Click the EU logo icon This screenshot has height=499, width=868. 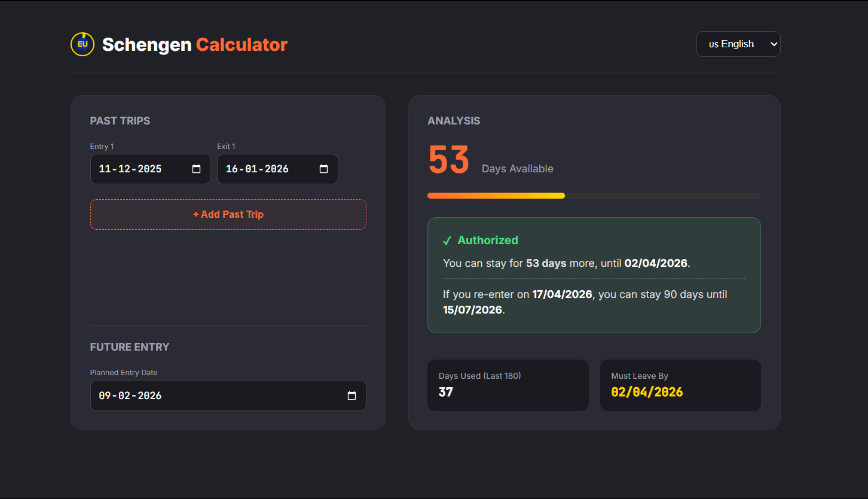(82, 44)
